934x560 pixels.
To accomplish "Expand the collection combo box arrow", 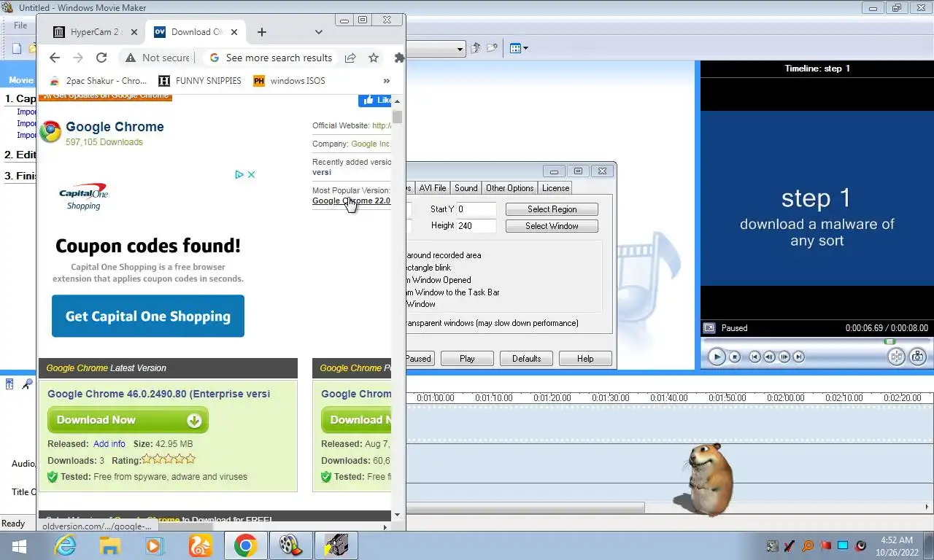I will (x=460, y=49).
